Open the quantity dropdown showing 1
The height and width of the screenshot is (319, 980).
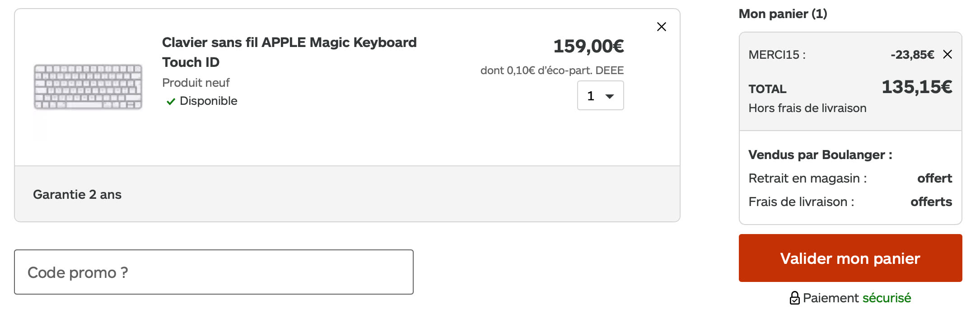600,96
